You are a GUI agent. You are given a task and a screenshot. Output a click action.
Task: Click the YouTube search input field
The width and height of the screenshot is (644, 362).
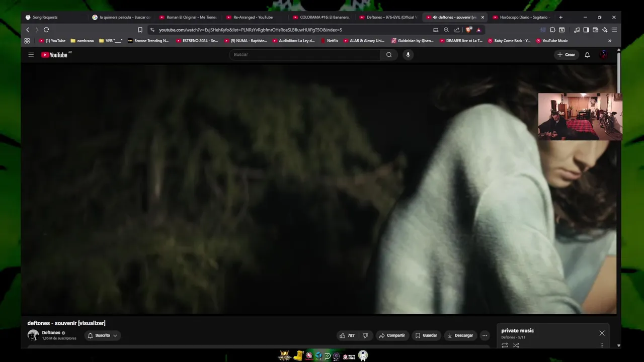(x=305, y=55)
